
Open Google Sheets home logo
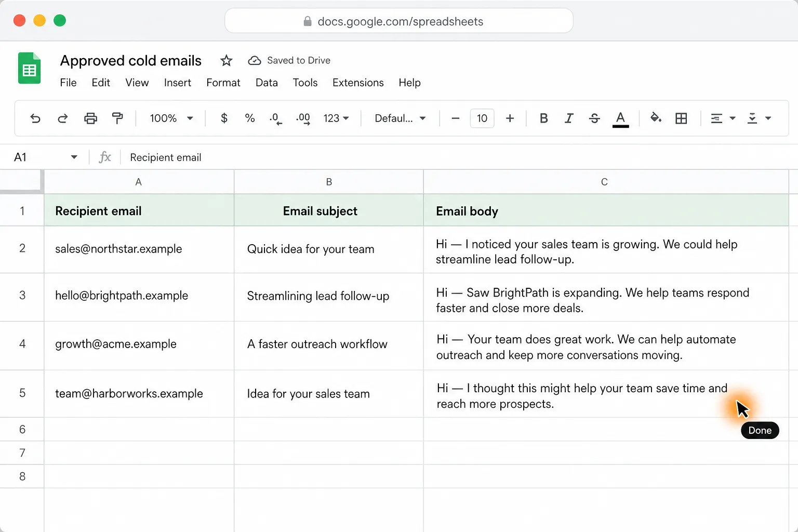pos(30,68)
